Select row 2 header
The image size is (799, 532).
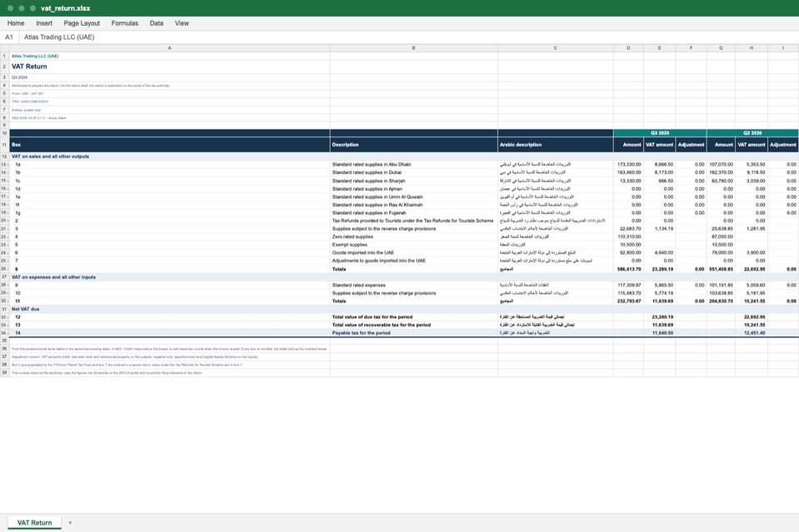(x=5, y=67)
